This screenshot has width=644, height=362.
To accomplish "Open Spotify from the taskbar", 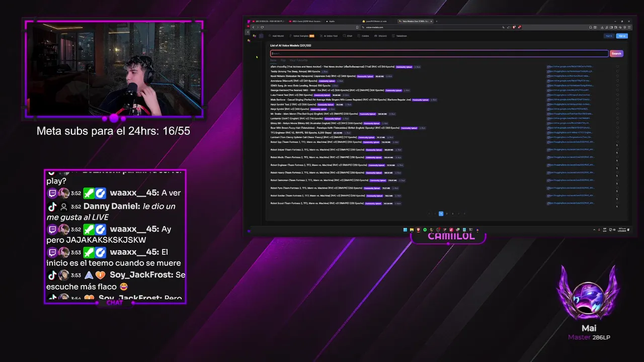I will tap(425, 230).
